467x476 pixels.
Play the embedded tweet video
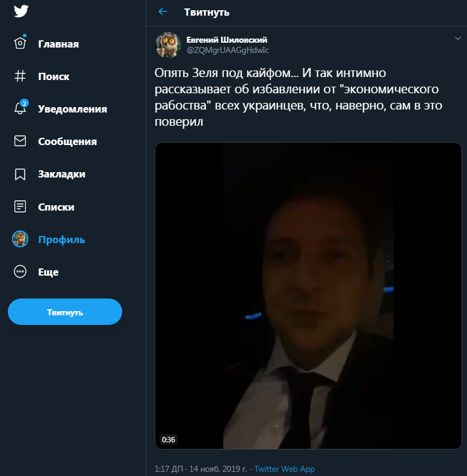(x=308, y=295)
